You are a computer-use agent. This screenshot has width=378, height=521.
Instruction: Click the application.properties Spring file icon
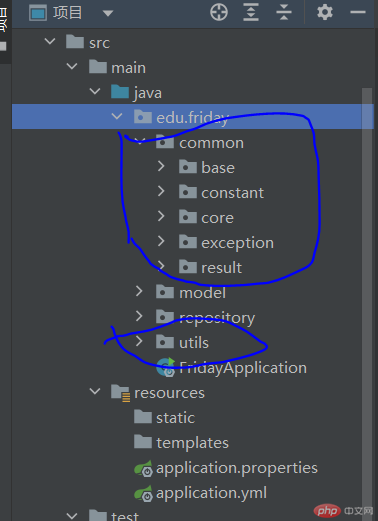click(x=144, y=468)
